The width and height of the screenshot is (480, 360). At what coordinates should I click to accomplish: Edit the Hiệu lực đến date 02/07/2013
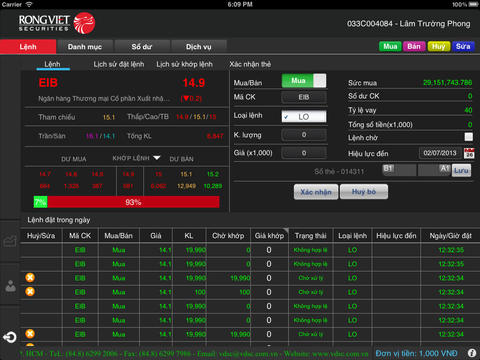pyautogui.click(x=440, y=153)
